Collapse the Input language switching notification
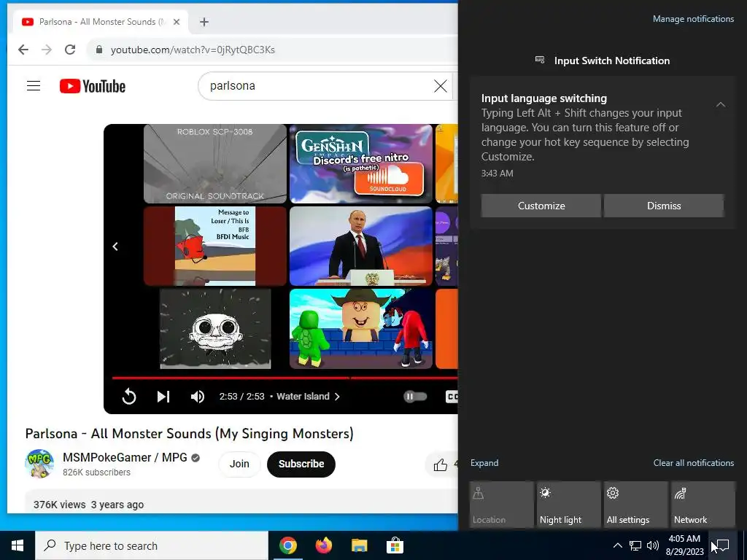The width and height of the screenshot is (747, 560). point(721,104)
